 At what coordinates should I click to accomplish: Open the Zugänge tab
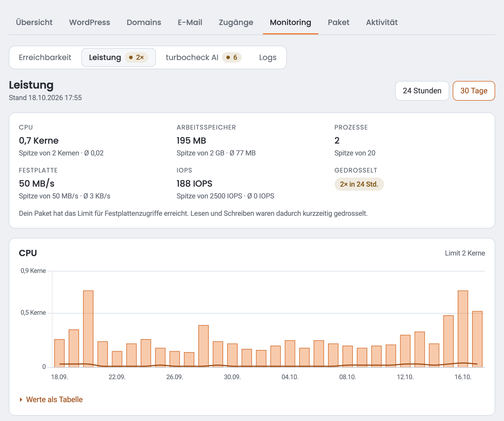click(x=236, y=22)
